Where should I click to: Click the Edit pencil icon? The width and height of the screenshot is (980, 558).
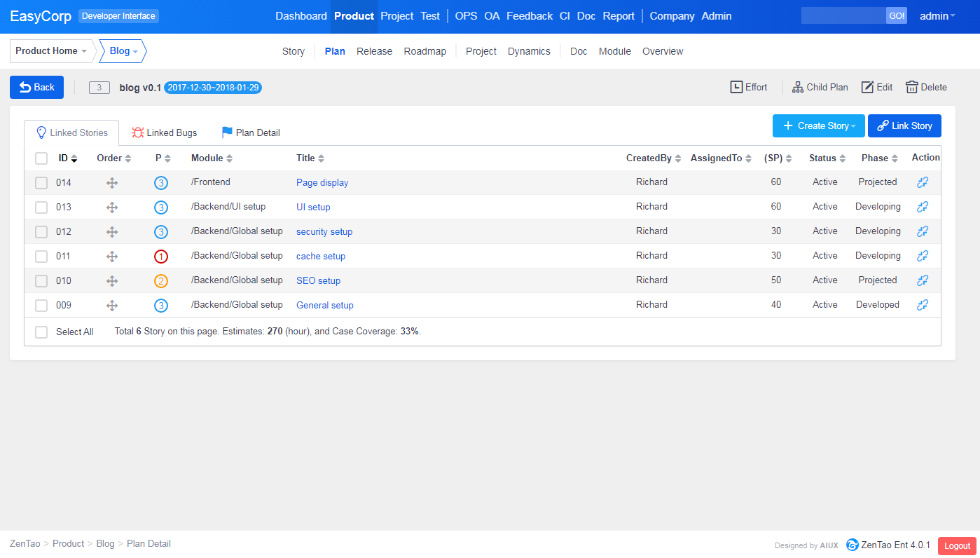coord(867,87)
